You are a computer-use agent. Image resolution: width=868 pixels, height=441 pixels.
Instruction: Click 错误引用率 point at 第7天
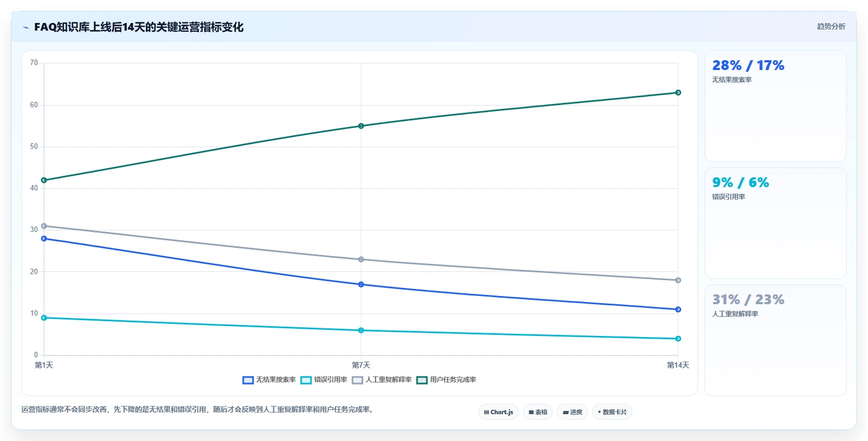click(x=361, y=330)
